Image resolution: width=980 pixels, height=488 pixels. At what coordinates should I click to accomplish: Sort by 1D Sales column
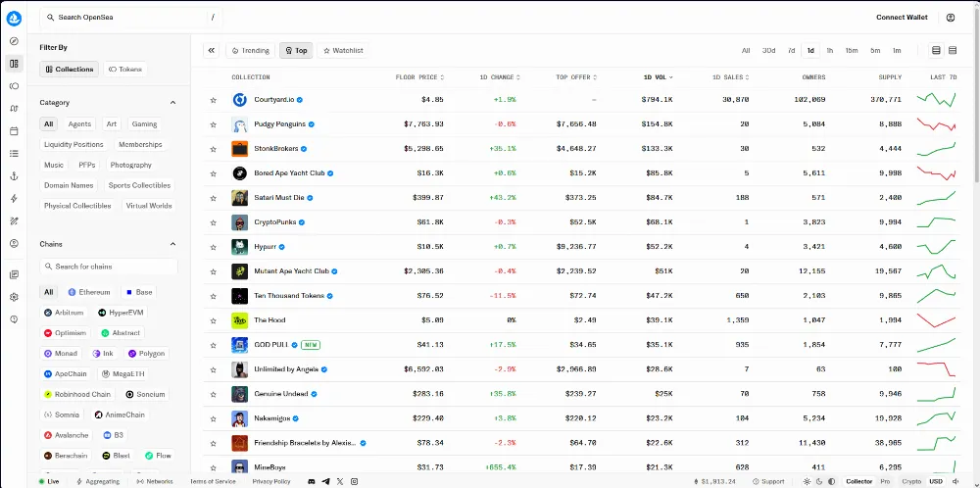point(731,77)
